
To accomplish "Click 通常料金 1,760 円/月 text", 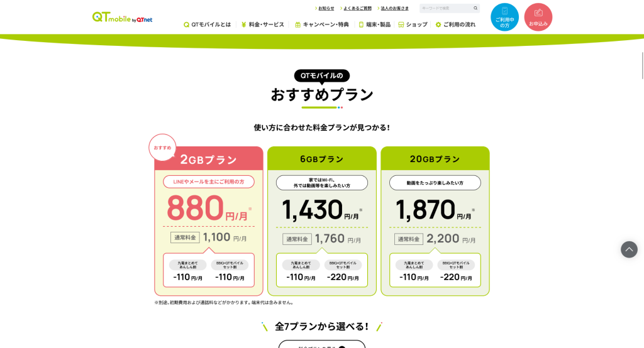I will [x=322, y=239].
